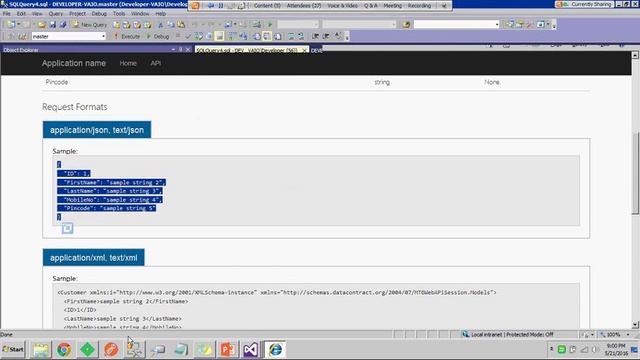Click the application/xml, text/xml header
Viewport: 640px width, 360px height.
[93, 258]
